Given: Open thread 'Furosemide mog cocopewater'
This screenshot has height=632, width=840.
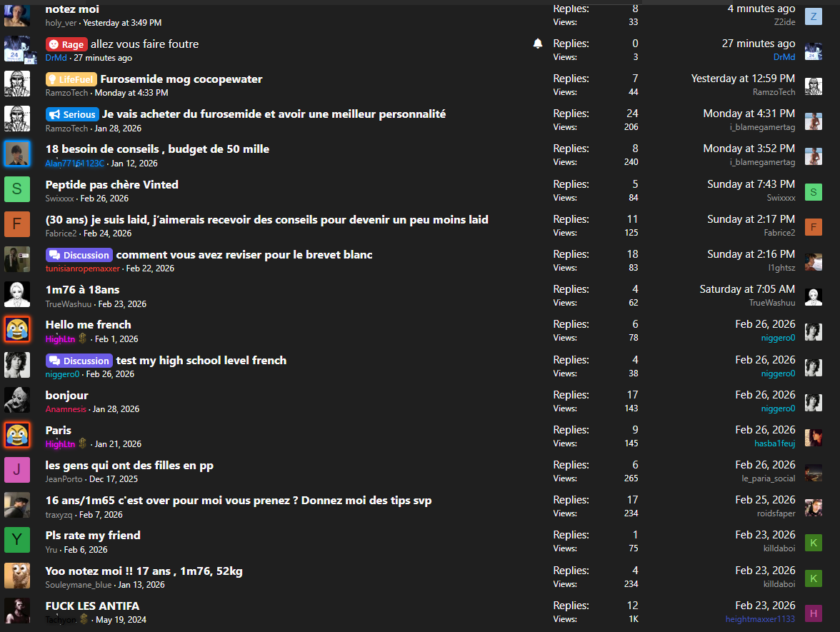Looking at the screenshot, I should (181, 79).
